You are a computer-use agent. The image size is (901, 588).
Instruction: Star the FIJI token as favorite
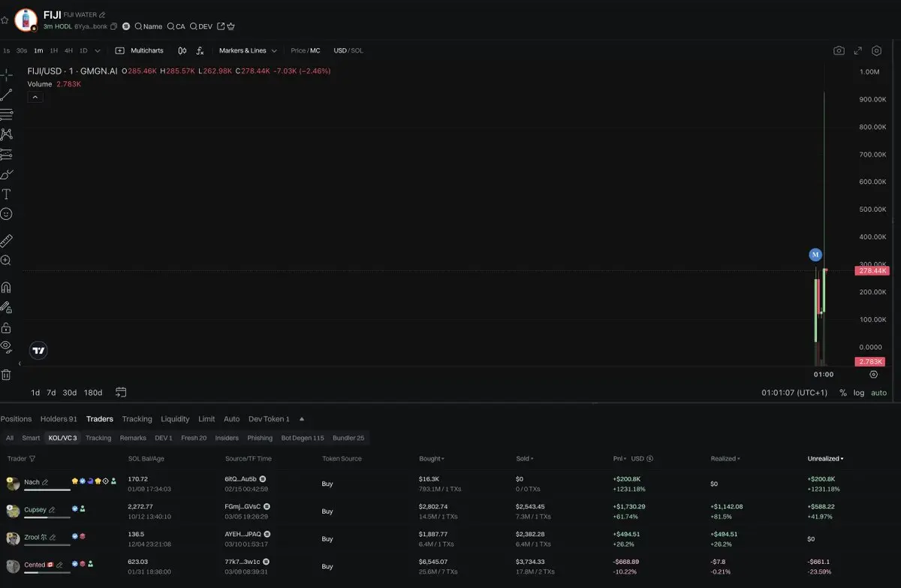pyautogui.click(x=5, y=20)
